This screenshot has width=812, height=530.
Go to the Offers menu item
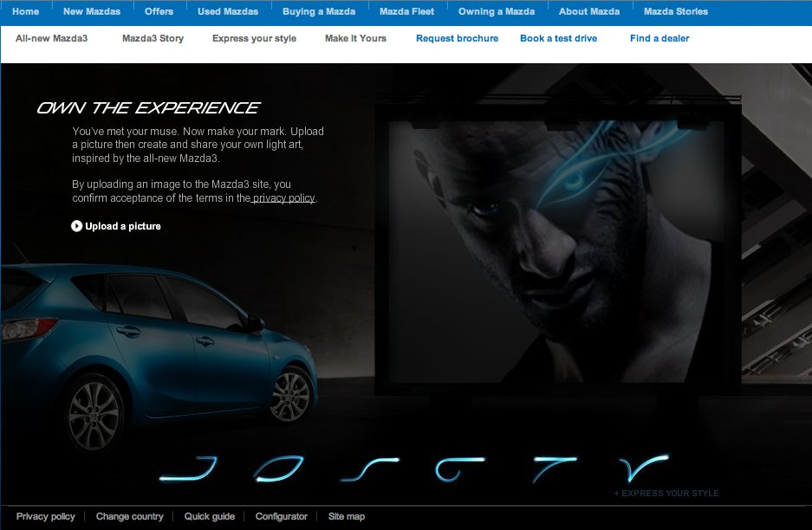[x=159, y=11]
